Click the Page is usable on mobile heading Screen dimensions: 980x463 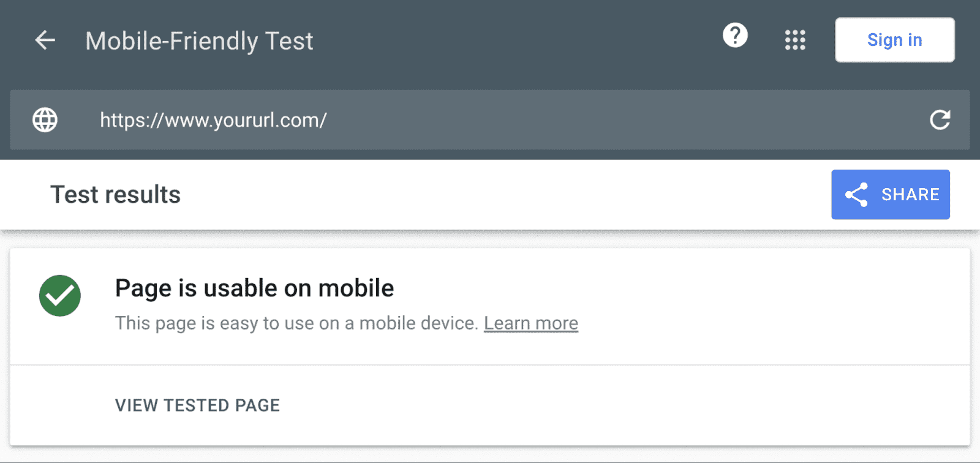tap(254, 288)
